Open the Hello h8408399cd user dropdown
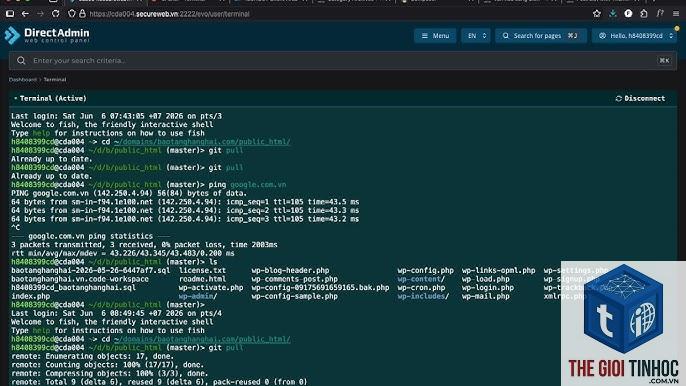The width and height of the screenshot is (686, 386). pos(635,36)
